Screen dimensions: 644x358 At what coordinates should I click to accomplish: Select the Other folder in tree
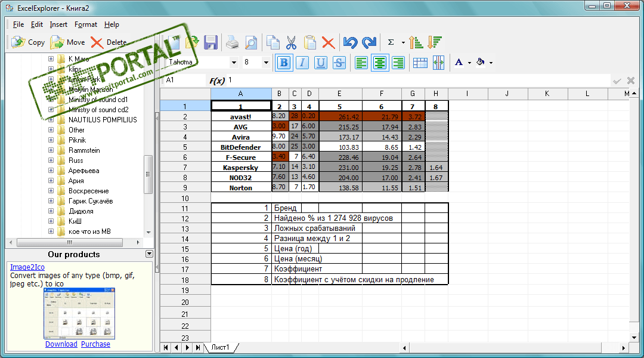point(76,130)
